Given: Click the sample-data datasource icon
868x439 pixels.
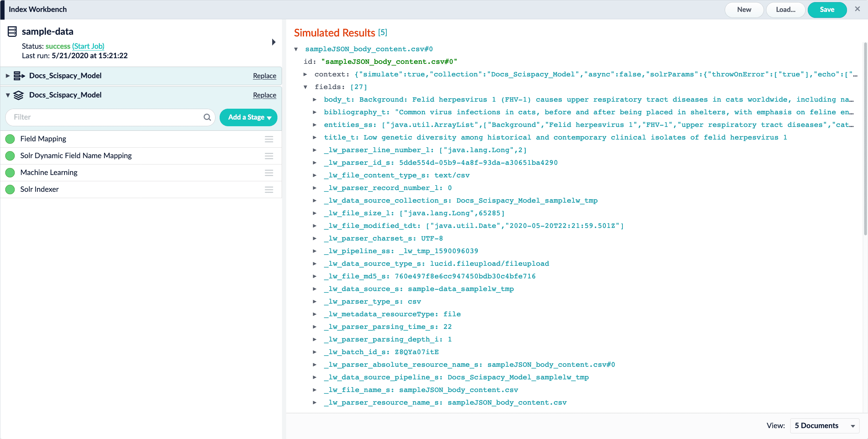Looking at the screenshot, I should tap(12, 32).
